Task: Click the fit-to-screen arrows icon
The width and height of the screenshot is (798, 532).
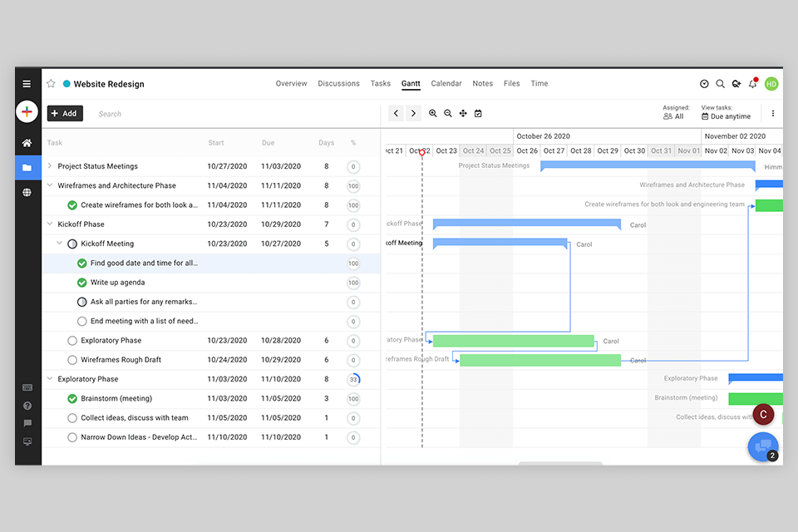Action: (463, 114)
